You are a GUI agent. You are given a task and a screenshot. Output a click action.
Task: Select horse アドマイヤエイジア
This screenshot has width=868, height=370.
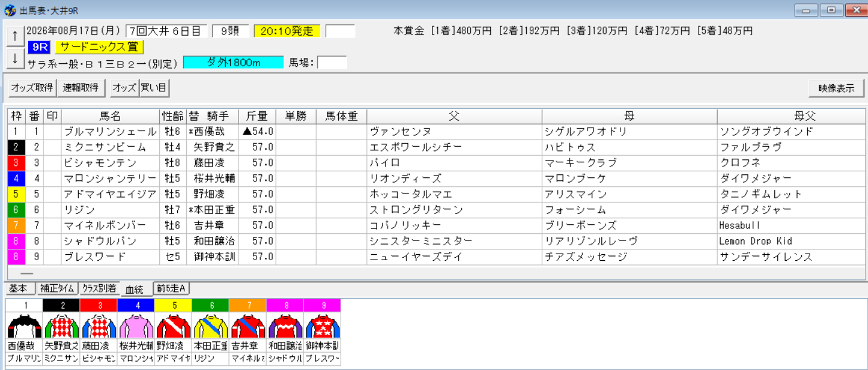[110, 194]
